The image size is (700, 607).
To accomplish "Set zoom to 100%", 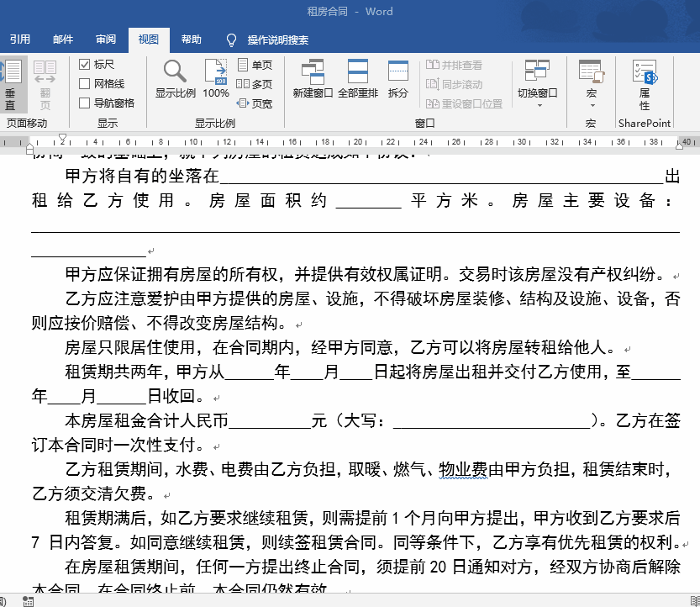I will [215, 80].
